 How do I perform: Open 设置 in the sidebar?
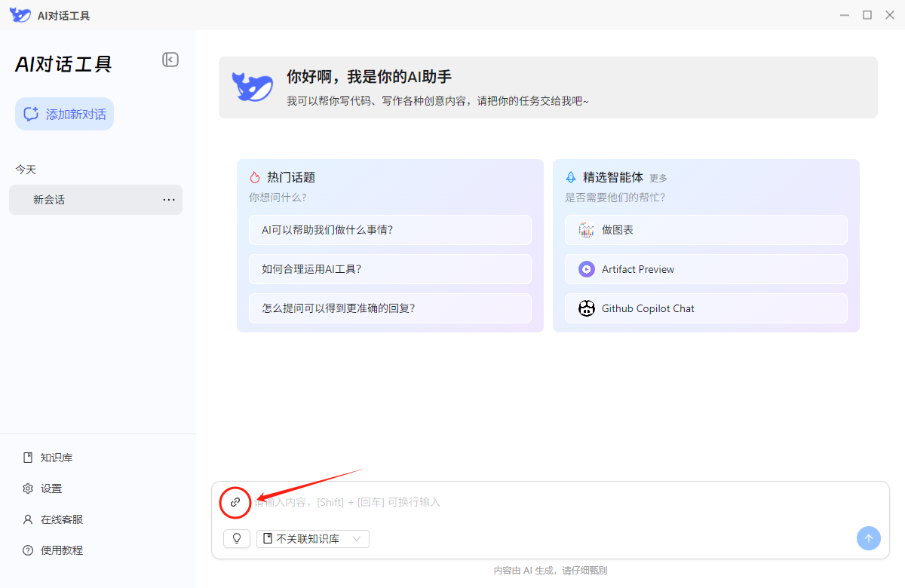pos(51,488)
